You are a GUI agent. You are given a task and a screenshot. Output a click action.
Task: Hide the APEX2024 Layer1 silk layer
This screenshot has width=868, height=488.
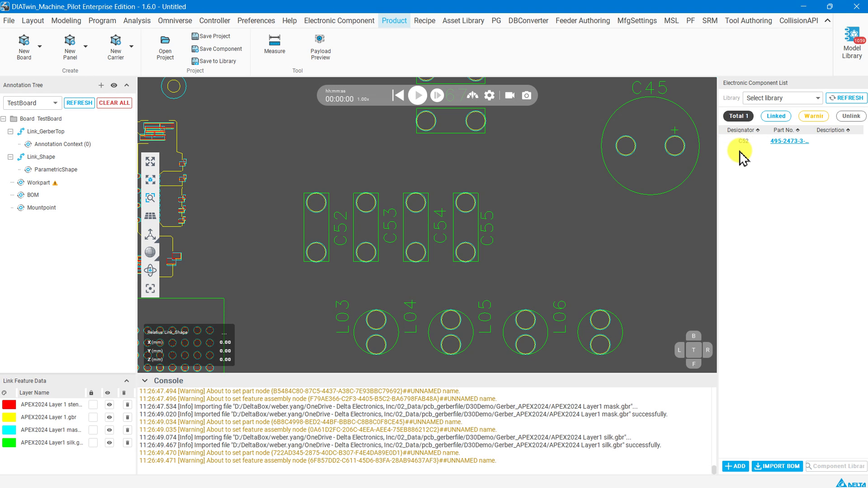[109, 443]
